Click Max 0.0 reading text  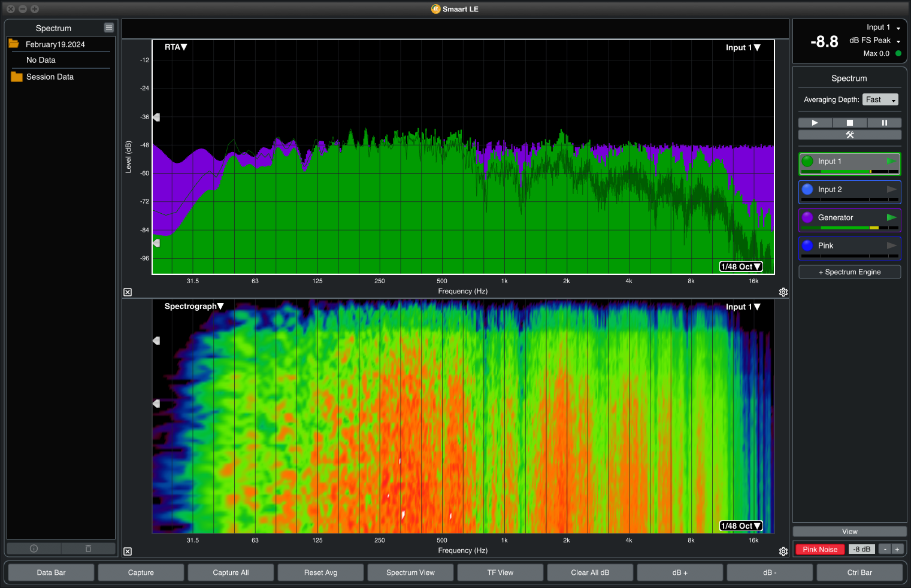pyautogui.click(x=876, y=53)
